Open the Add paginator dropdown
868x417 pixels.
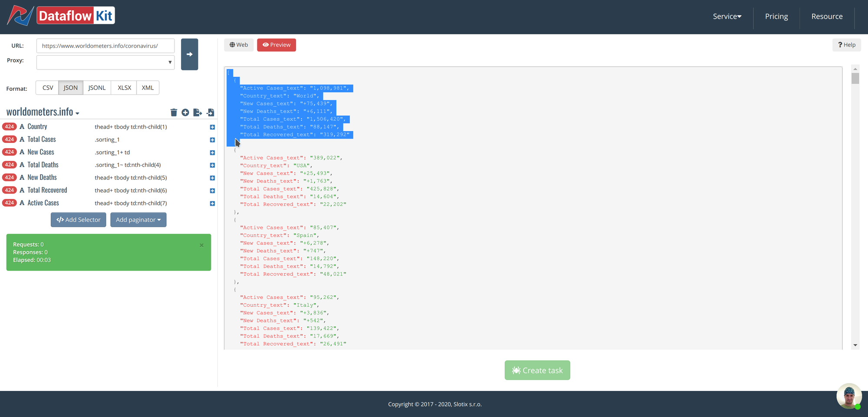point(138,220)
